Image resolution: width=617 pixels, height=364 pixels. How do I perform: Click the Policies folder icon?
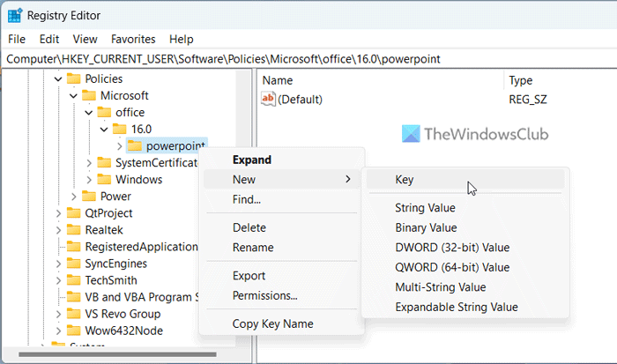(x=74, y=78)
